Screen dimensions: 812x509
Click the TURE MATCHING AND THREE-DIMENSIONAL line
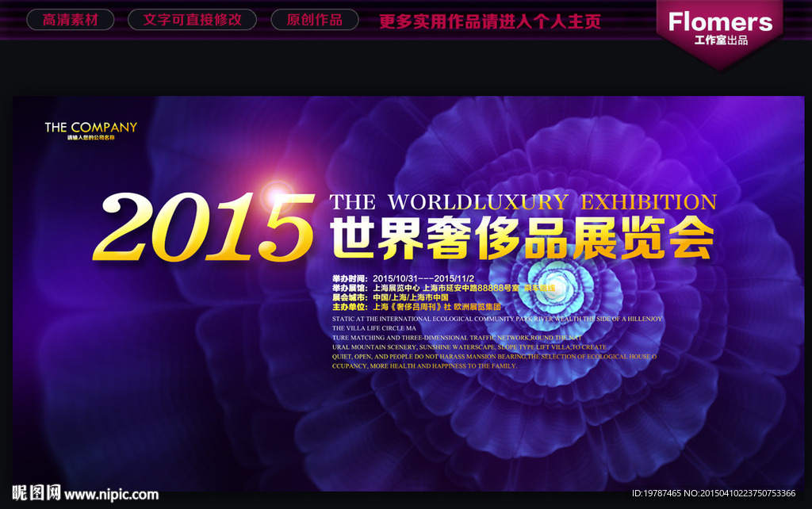(x=458, y=338)
